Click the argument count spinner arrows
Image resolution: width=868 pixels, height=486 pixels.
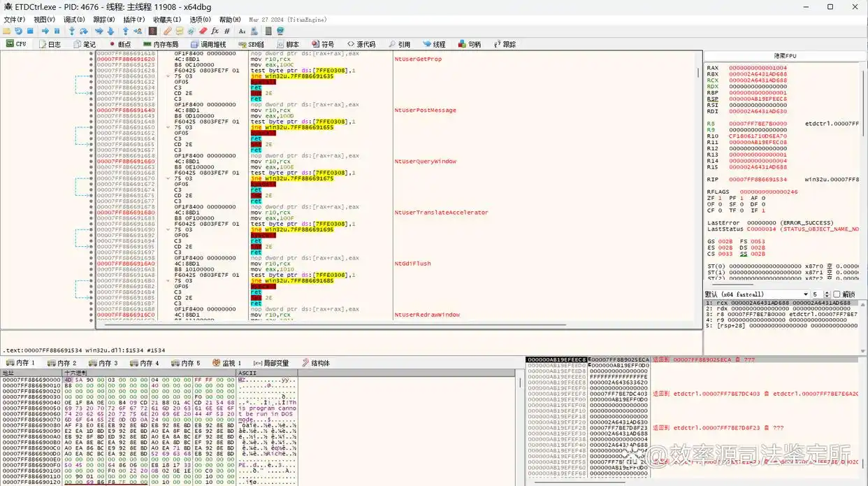(x=827, y=294)
